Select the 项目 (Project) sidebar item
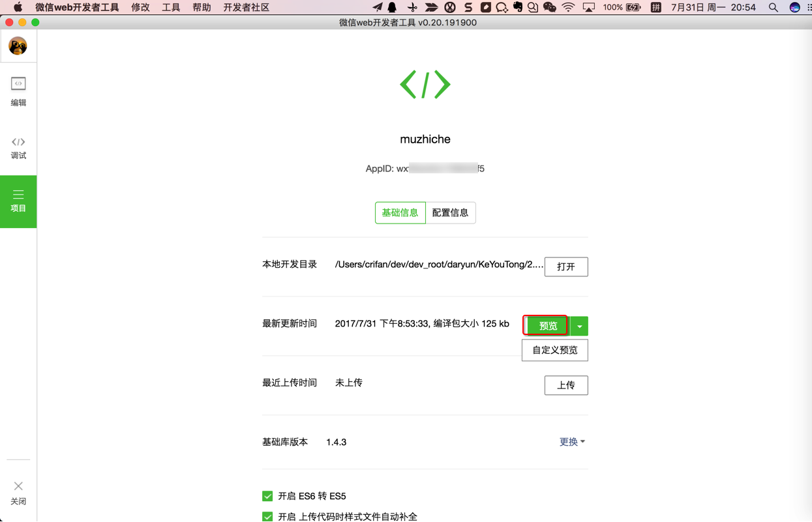 click(18, 201)
